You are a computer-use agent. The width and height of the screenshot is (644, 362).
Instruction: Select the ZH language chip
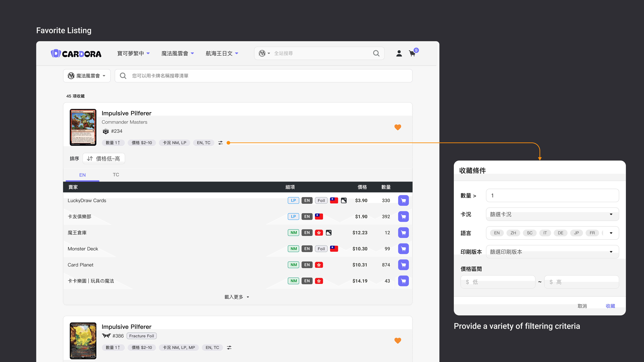[x=513, y=233]
